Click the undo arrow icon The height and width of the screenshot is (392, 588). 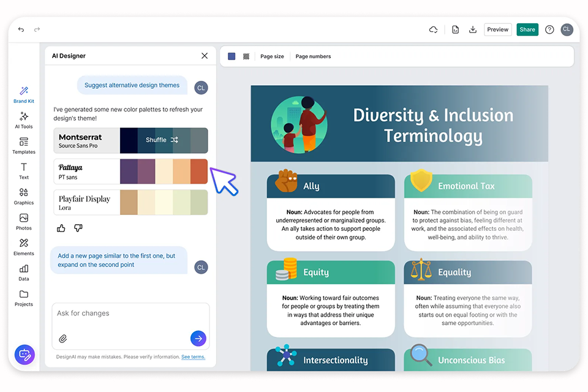[x=21, y=29]
